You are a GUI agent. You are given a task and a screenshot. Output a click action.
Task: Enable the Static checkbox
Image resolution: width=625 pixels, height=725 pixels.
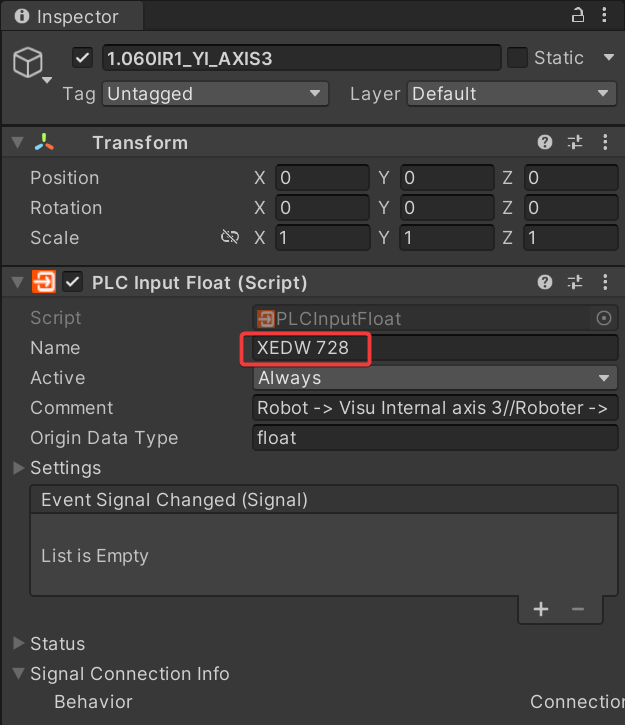[517, 58]
